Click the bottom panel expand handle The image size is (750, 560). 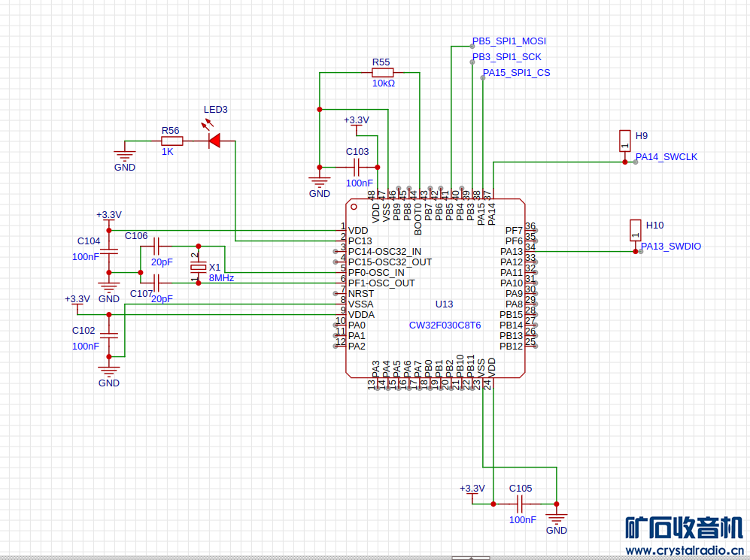coord(470,558)
